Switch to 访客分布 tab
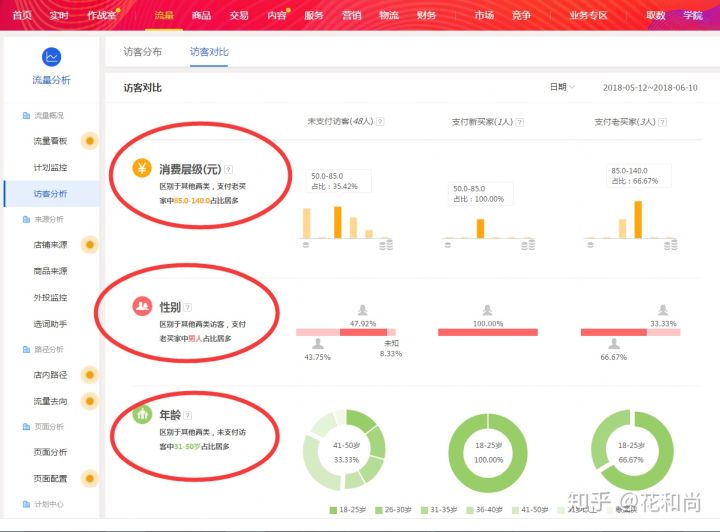This screenshot has width=720, height=532. click(x=142, y=52)
